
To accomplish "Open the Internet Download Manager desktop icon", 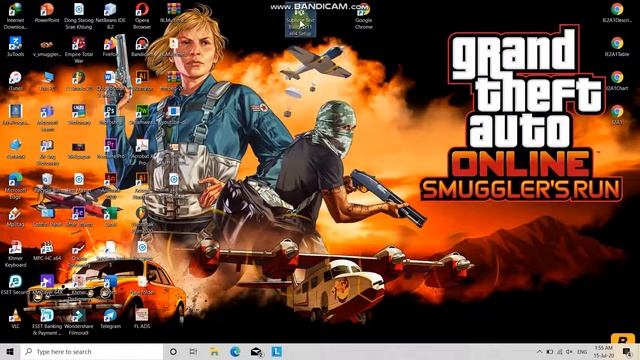I will 15,16.
